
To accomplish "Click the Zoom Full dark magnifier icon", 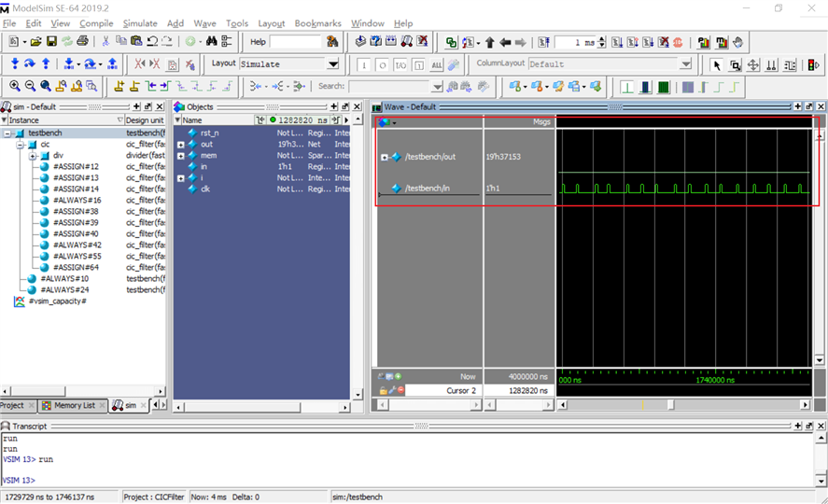I will click(x=46, y=86).
